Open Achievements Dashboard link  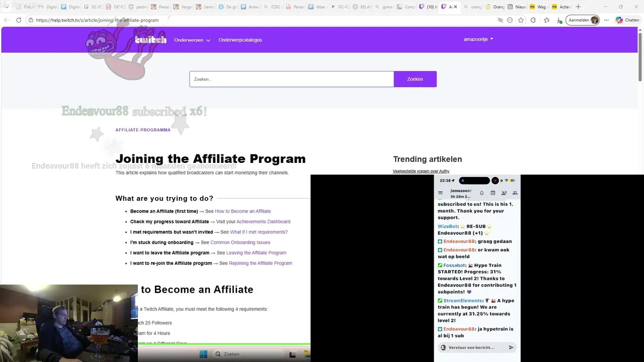pyautogui.click(x=263, y=222)
